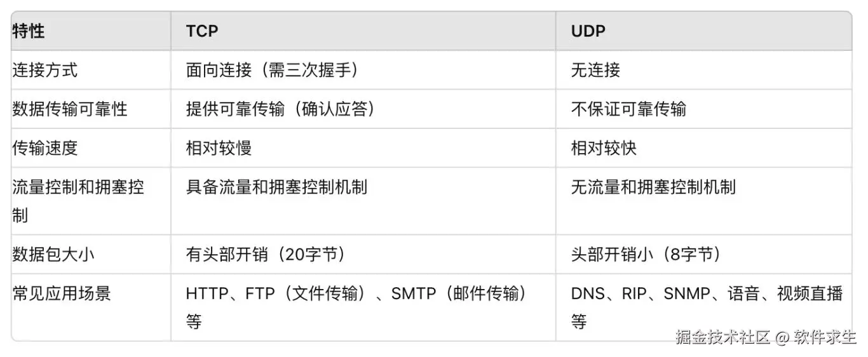
Task: Click the 具备流量和拥塞控制机制 cell
Action: pos(276,187)
